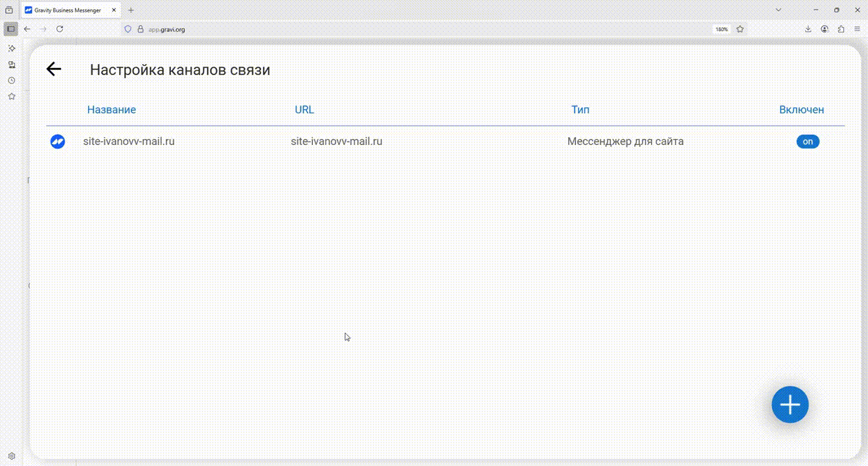This screenshot has height=466, width=868.
Task: Open the Firefox hamburger application menu
Action: point(857,29)
